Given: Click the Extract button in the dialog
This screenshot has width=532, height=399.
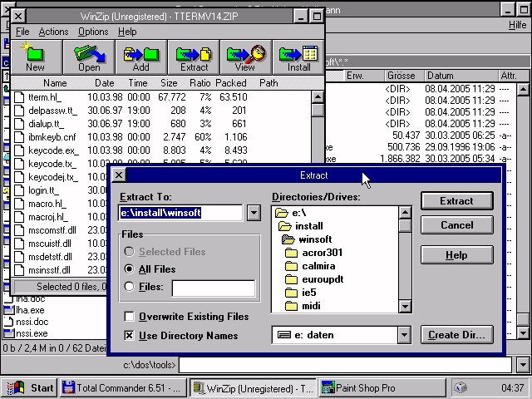Looking at the screenshot, I should click(x=456, y=201).
